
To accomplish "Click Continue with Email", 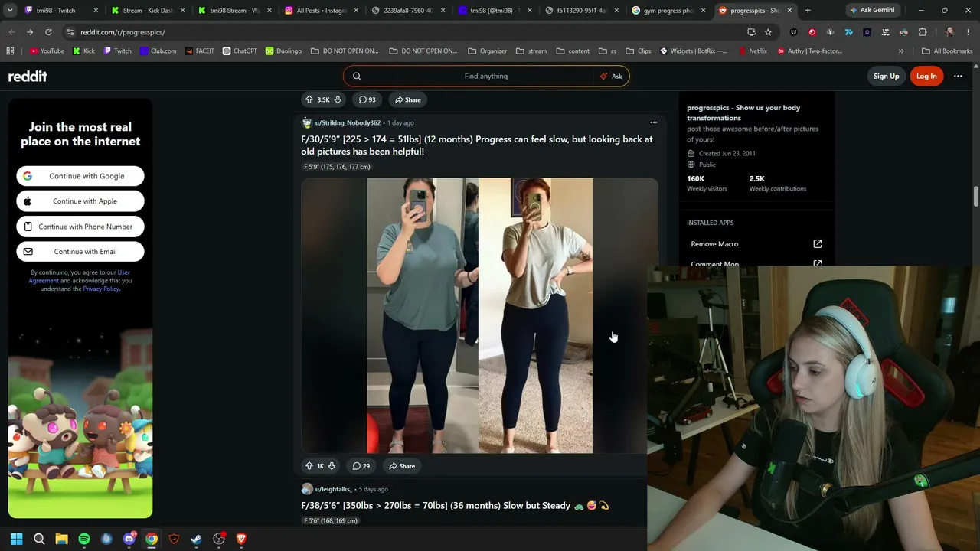I will click(x=80, y=252).
